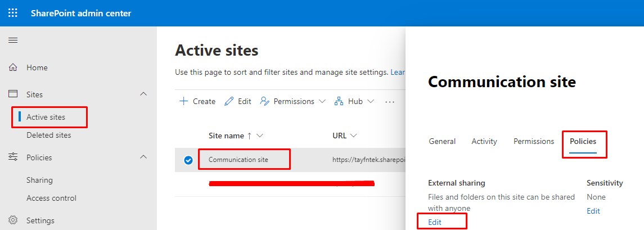Screen dimensions: 644x230
Task: Switch to the Activity tab
Action: tap(484, 142)
